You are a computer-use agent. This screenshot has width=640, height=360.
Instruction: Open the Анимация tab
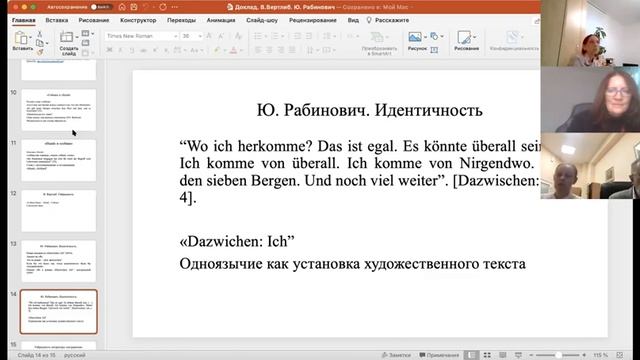[x=221, y=20]
